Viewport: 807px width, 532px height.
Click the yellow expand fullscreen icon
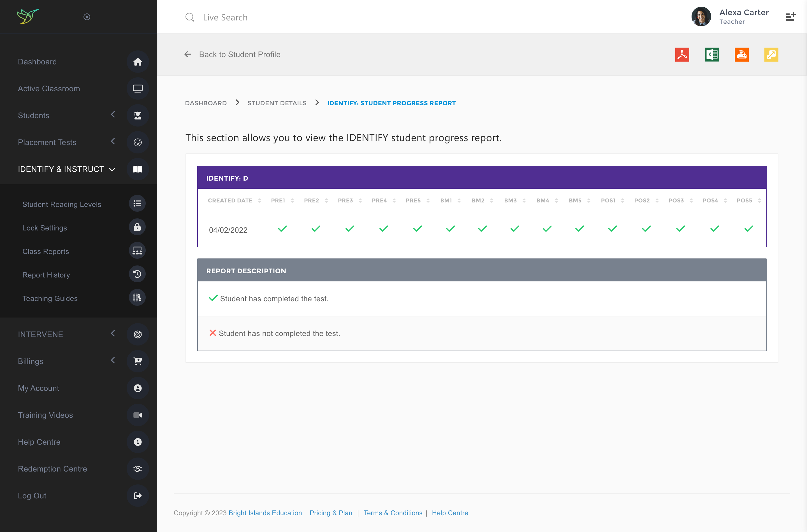771,55
